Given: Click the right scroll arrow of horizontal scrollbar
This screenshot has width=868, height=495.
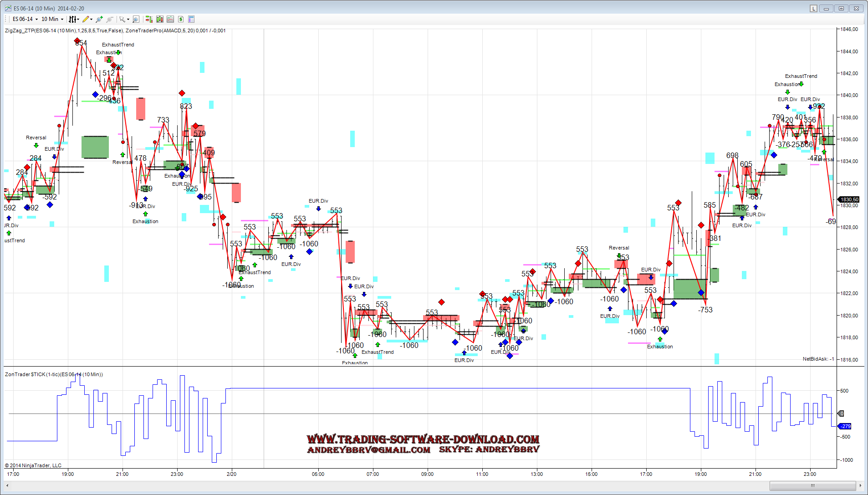Looking at the screenshot, I should click(860, 485).
